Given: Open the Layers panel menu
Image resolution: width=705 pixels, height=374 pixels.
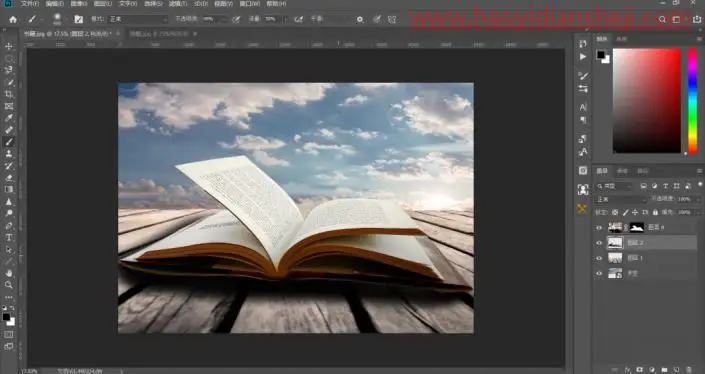Looking at the screenshot, I should coord(699,171).
